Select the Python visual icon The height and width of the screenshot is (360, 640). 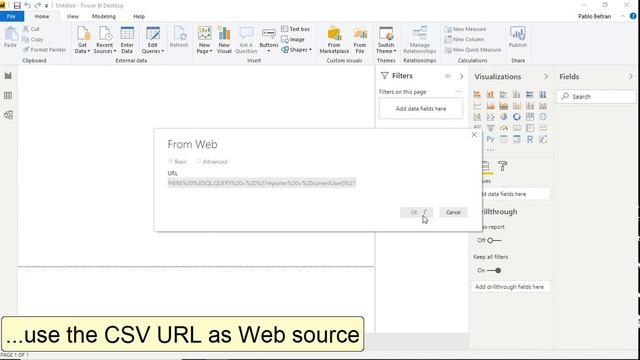[490, 139]
